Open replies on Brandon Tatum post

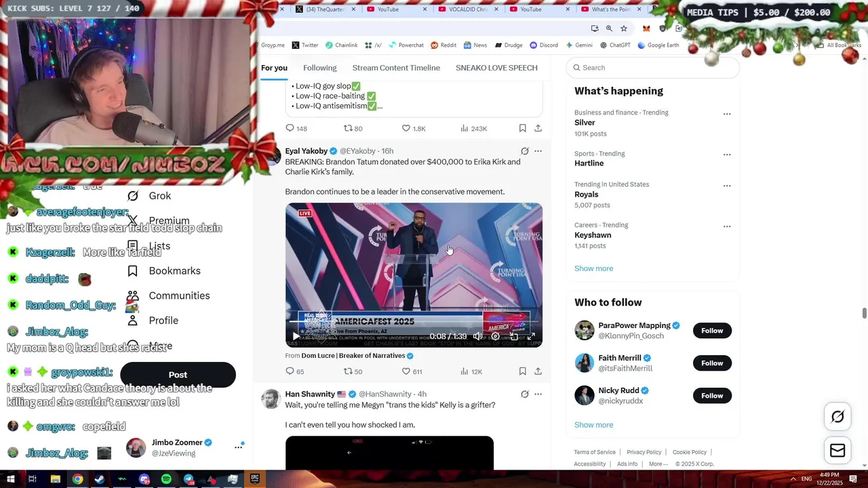click(x=290, y=371)
